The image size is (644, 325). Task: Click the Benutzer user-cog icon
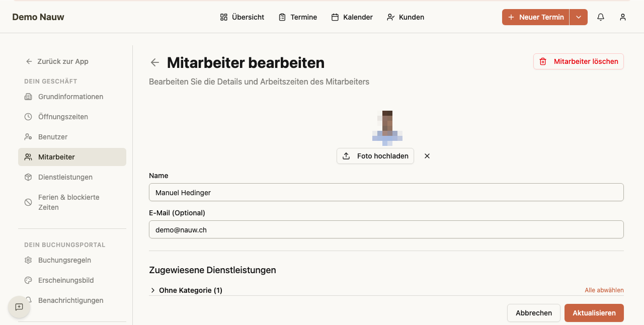(28, 137)
